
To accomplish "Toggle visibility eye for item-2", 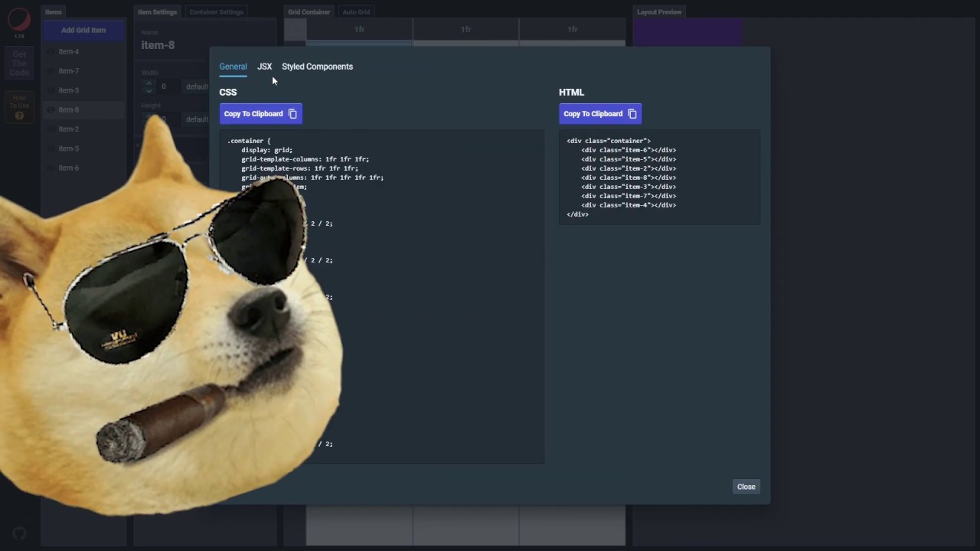I will tap(51, 129).
